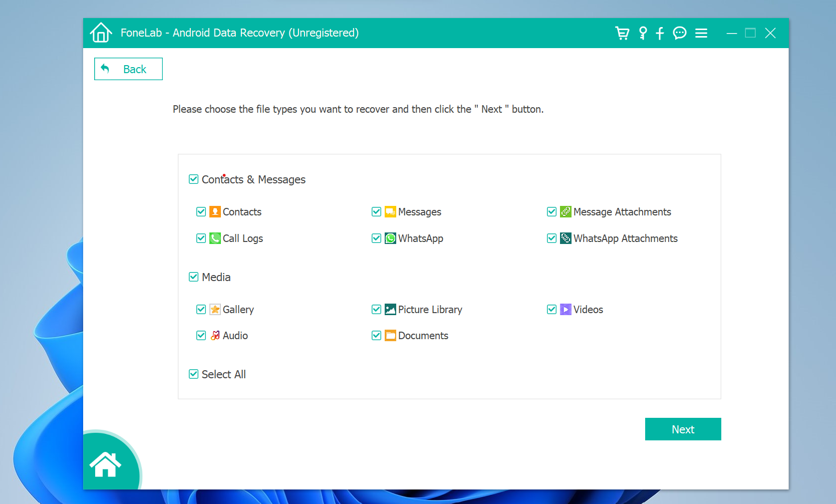Toggle the WhatsApp Attachments checkbox
This screenshot has width=836, height=504.
(x=551, y=238)
